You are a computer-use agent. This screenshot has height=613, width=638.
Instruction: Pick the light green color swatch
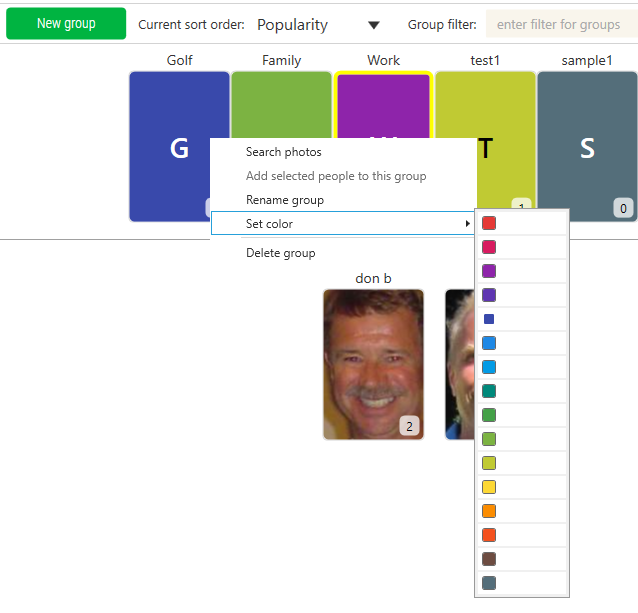click(x=489, y=439)
